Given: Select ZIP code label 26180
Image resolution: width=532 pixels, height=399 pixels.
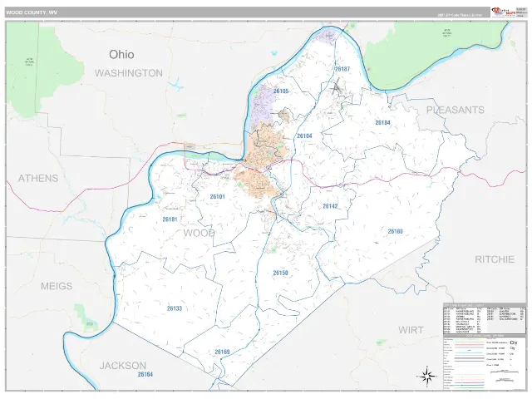Looking at the screenshot, I should pos(396,231).
